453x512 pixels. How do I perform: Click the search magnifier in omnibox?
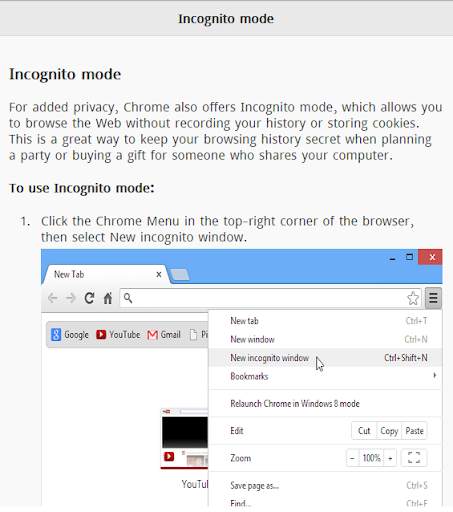click(x=128, y=298)
